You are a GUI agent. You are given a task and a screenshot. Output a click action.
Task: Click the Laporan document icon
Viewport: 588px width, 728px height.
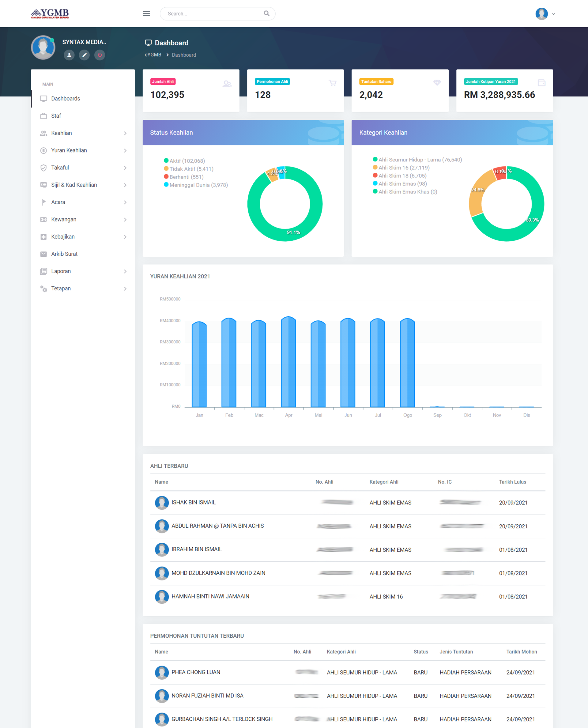click(43, 271)
